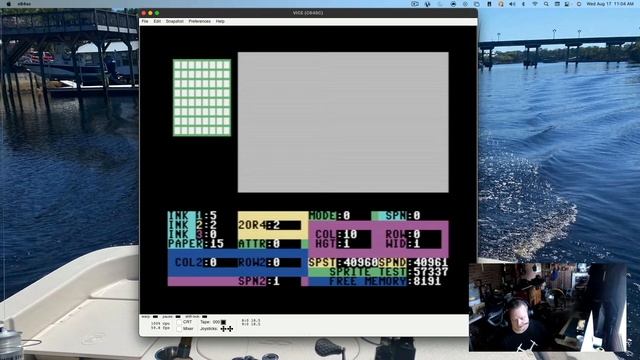Click the INK 2 value 2
This screenshot has width=640, height=360.
click(213, 225)
